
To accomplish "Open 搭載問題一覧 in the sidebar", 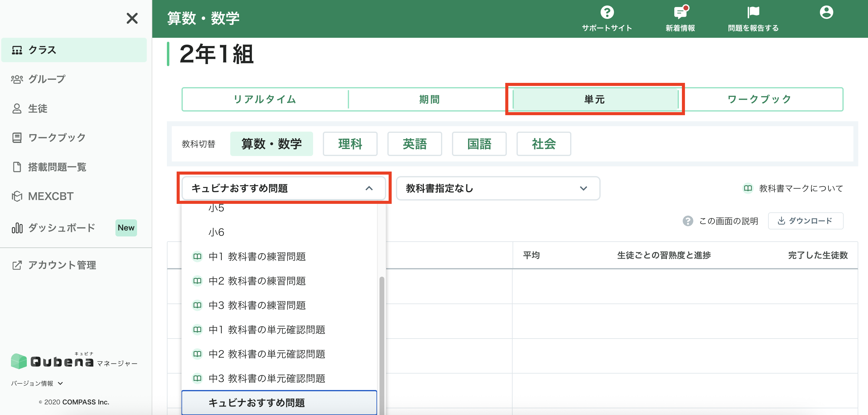I will pyautogui.click(x=74, y=167).
